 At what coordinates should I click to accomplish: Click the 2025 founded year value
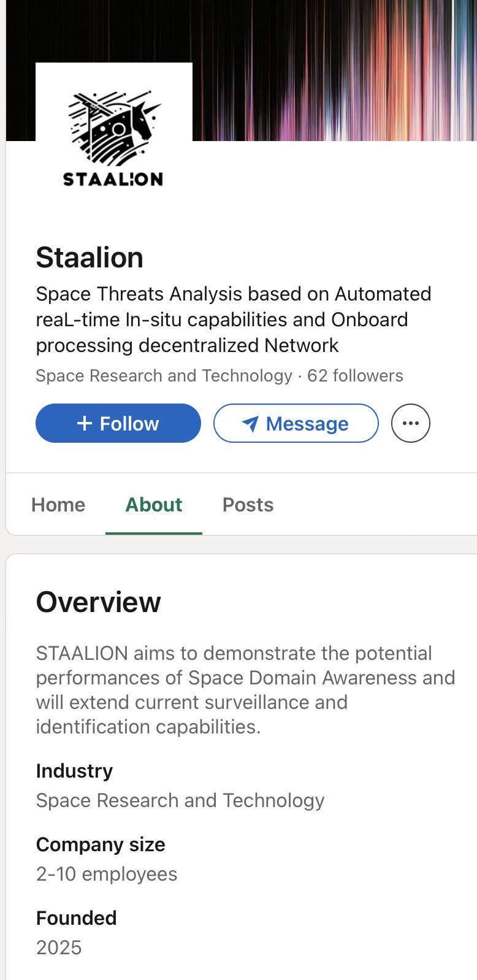pyautogui.click(x=59, y=947)
